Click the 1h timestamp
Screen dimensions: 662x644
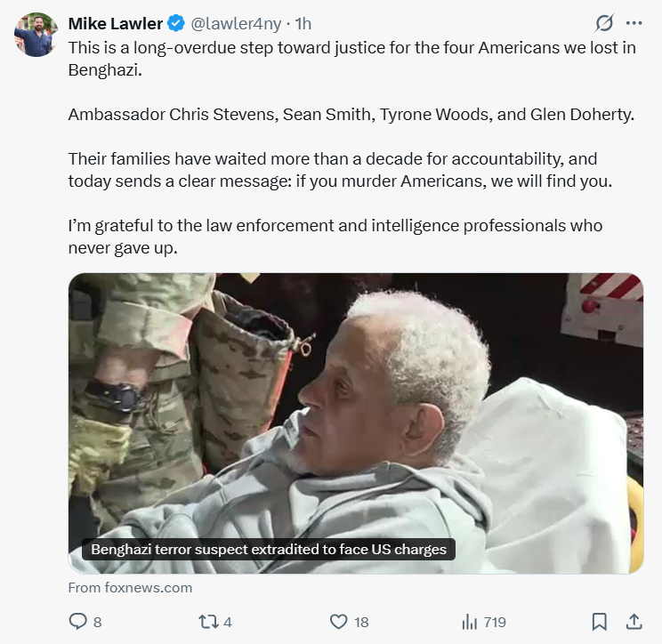click(303, 22)
